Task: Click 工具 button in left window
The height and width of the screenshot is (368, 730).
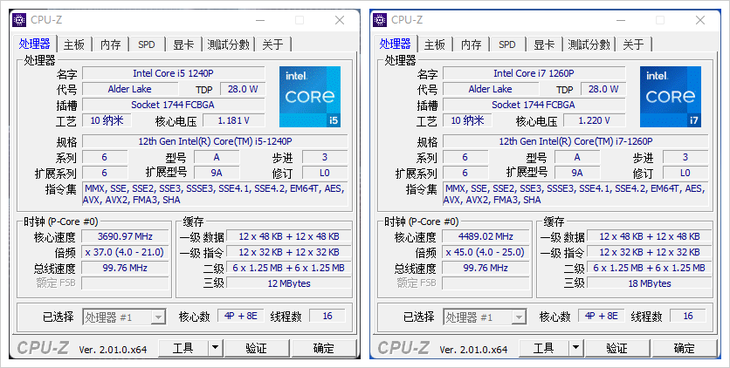Action: tap(183, 348)
